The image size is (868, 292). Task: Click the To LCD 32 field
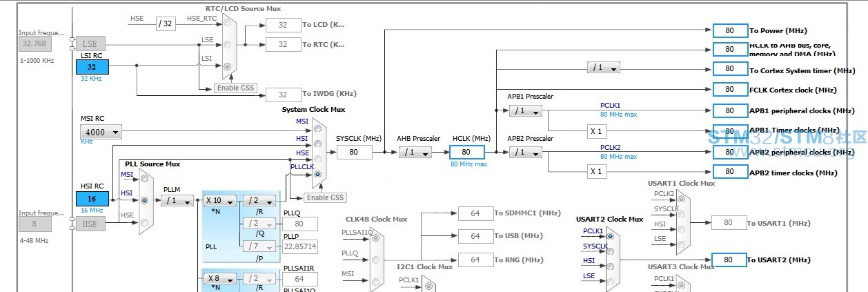283,25
